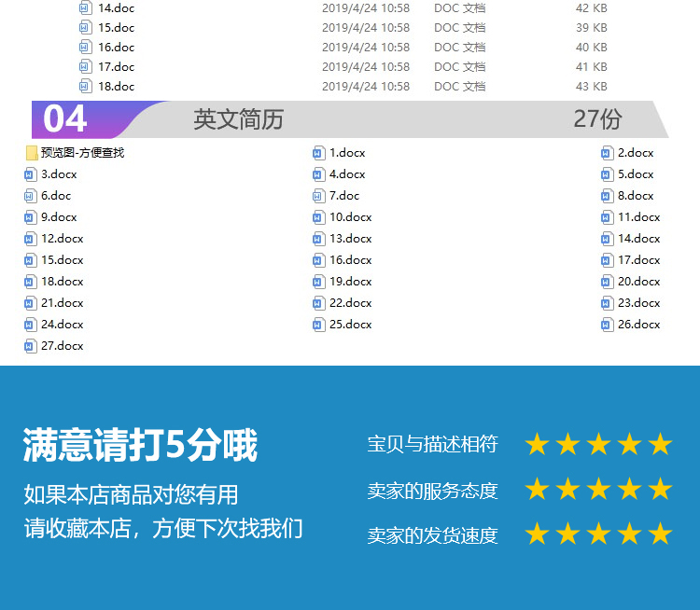Click the 43 KB size value

tap(592, 87)
